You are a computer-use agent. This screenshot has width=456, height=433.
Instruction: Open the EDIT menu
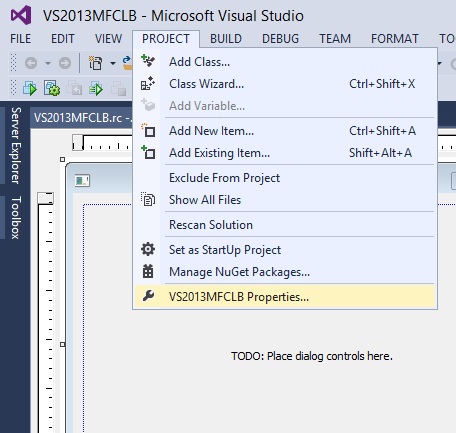(63, 39)
